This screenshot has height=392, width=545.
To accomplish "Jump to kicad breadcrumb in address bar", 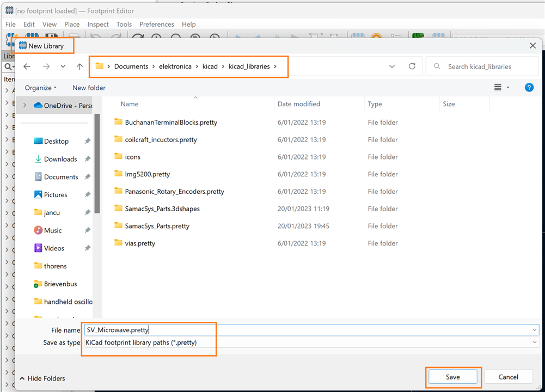I will pyautogui.click(x=210, y=66).
